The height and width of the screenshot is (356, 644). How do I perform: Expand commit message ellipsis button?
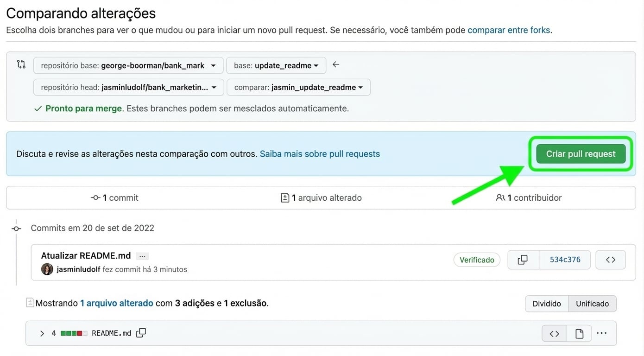click(142, 256)
